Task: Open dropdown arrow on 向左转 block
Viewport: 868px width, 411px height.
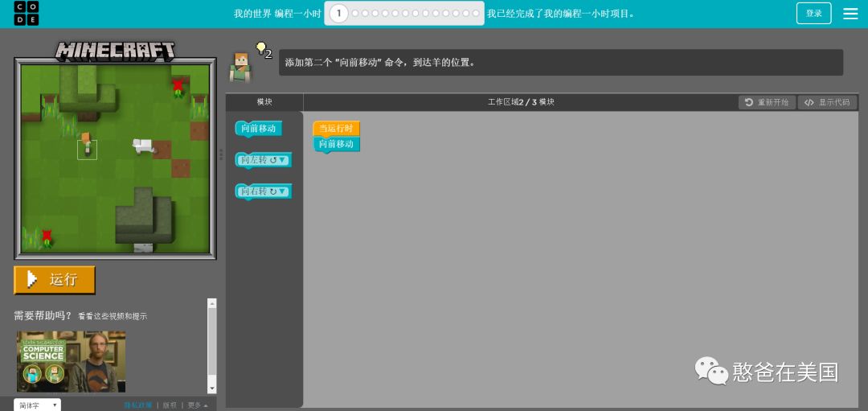Action: click(x=283, y=160)
